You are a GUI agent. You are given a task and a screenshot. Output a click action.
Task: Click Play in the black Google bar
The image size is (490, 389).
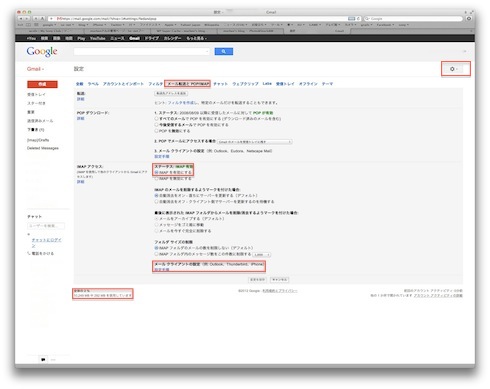click(x=81, y=38)
